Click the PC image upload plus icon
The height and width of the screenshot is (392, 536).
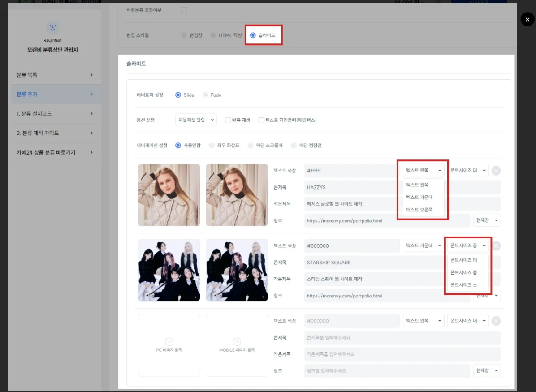(169, 341)
